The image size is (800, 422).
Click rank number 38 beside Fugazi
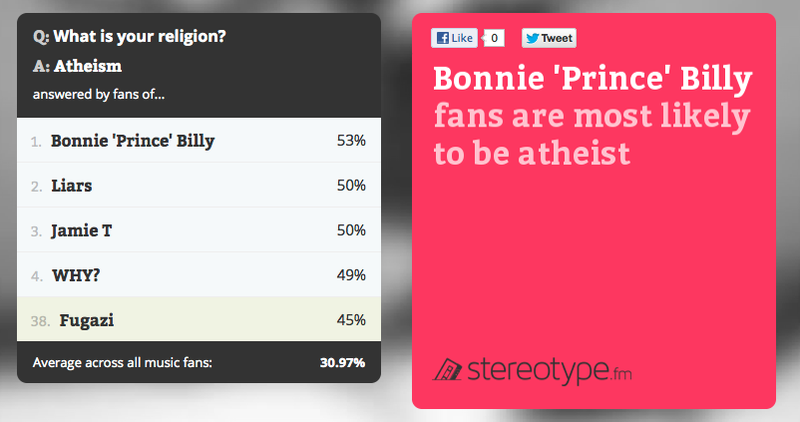click(x=40, y=321)
